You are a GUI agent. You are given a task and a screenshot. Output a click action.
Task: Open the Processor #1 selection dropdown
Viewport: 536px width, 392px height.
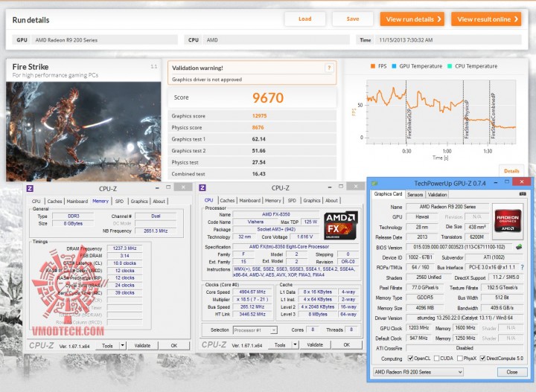pyautogui.click(x=255, y=330)
